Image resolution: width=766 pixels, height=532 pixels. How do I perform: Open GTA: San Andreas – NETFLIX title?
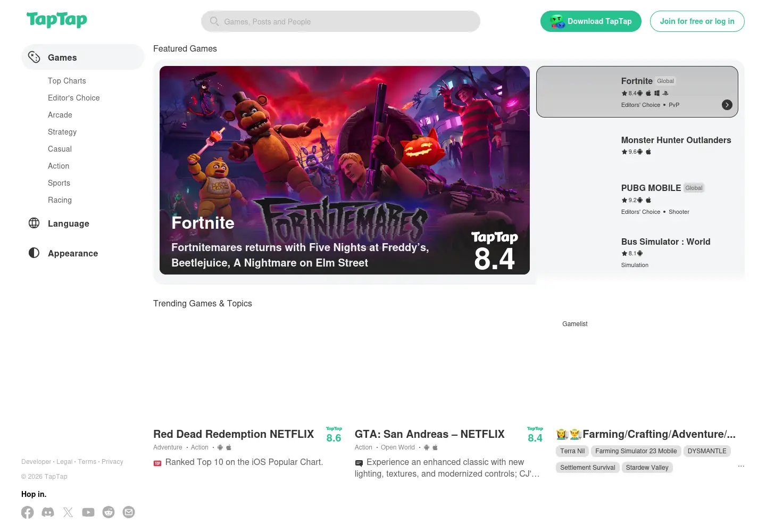pyautogui.click(x=430, y=434)
